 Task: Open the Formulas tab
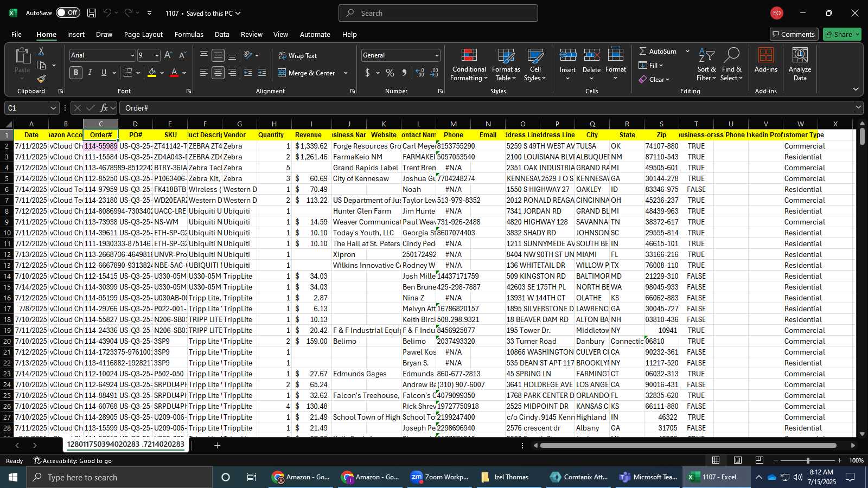tap(189, 34)
